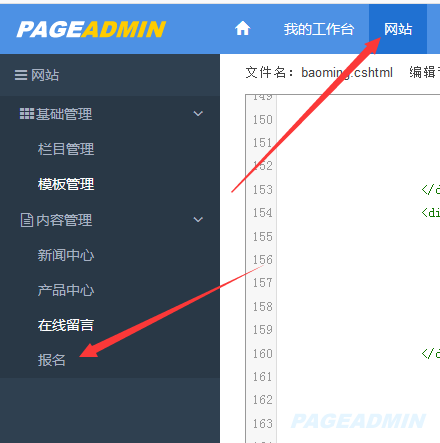Click line number 161 in the editor gutter
Screen dimensions: 440x443
point(263,377)
